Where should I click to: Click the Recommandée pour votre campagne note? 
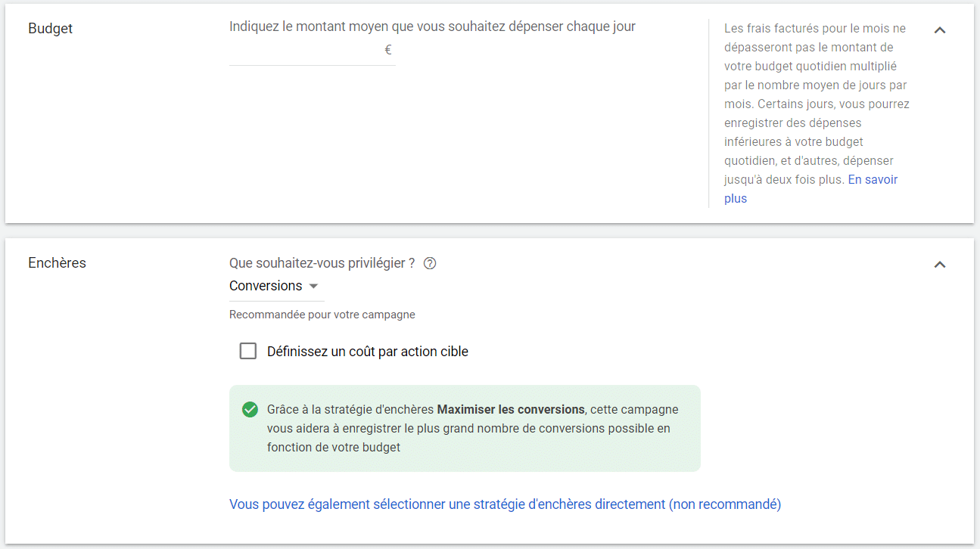pos(322,315)
